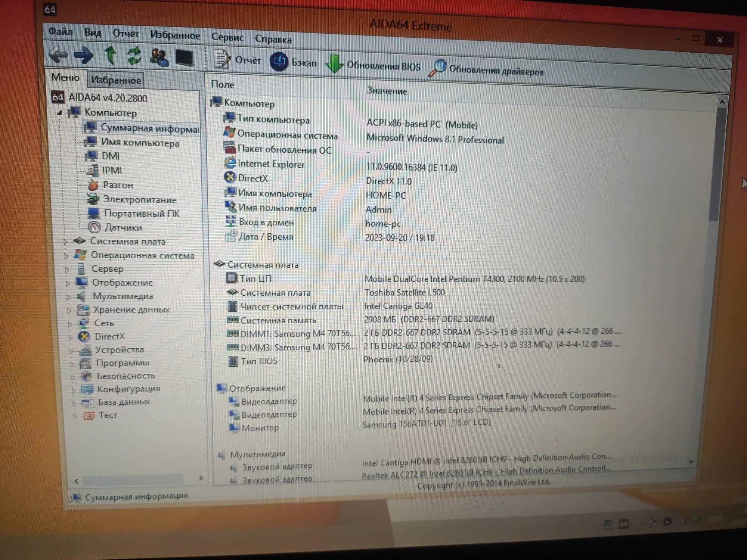Open the Избранное menu
Image resolution: width=747 pixels, height=560 pixels.
175,35
